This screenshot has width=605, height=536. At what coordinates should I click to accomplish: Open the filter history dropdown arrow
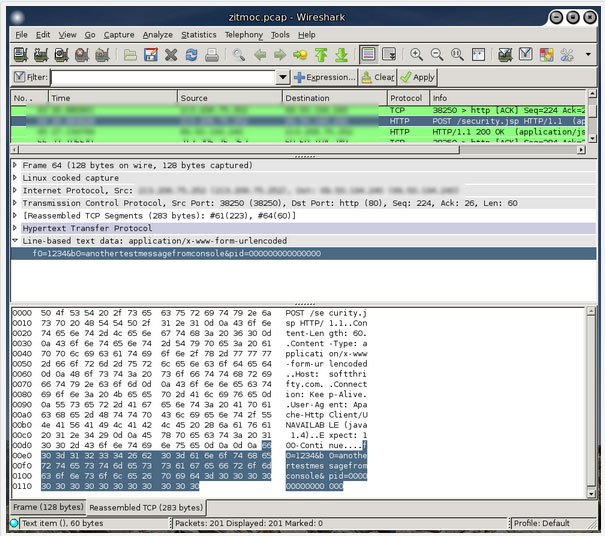282,77
